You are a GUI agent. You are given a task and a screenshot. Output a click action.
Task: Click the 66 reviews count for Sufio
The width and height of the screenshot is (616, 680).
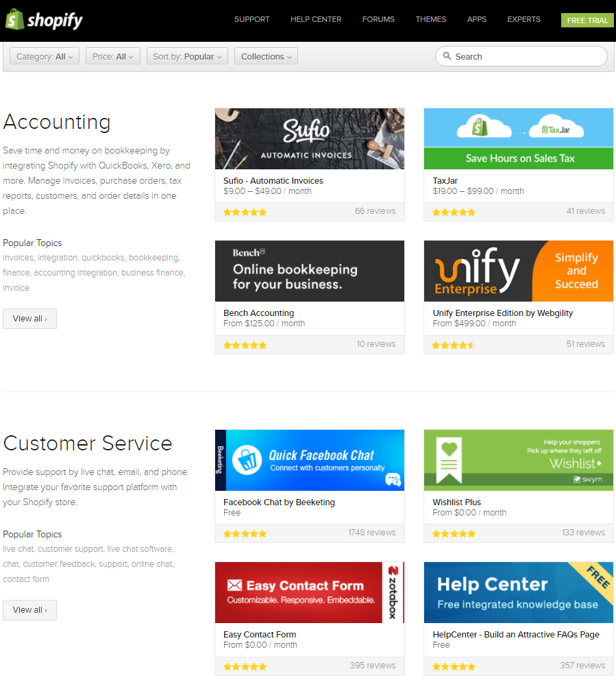pos(375,210)
